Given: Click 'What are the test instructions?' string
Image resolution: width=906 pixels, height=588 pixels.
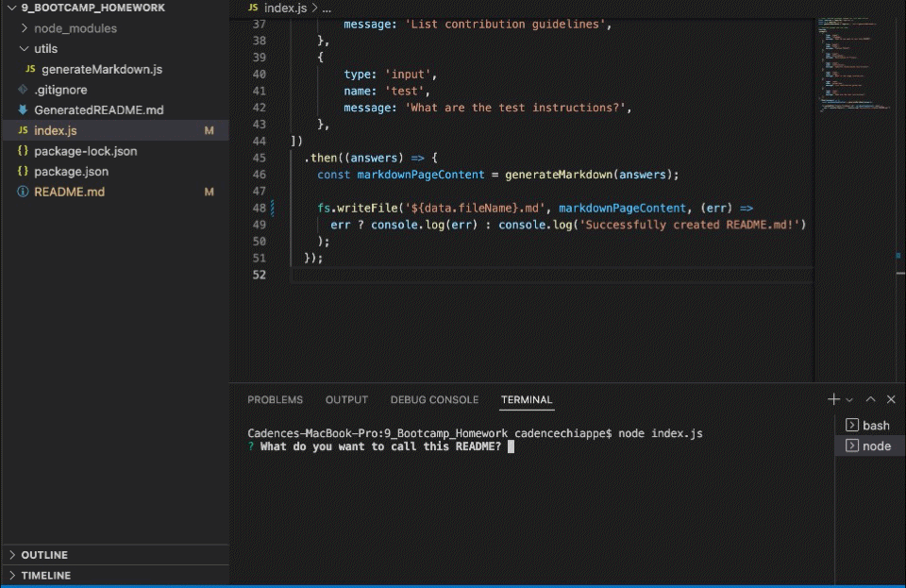Looking at the screenshot, I should point(515,108).
